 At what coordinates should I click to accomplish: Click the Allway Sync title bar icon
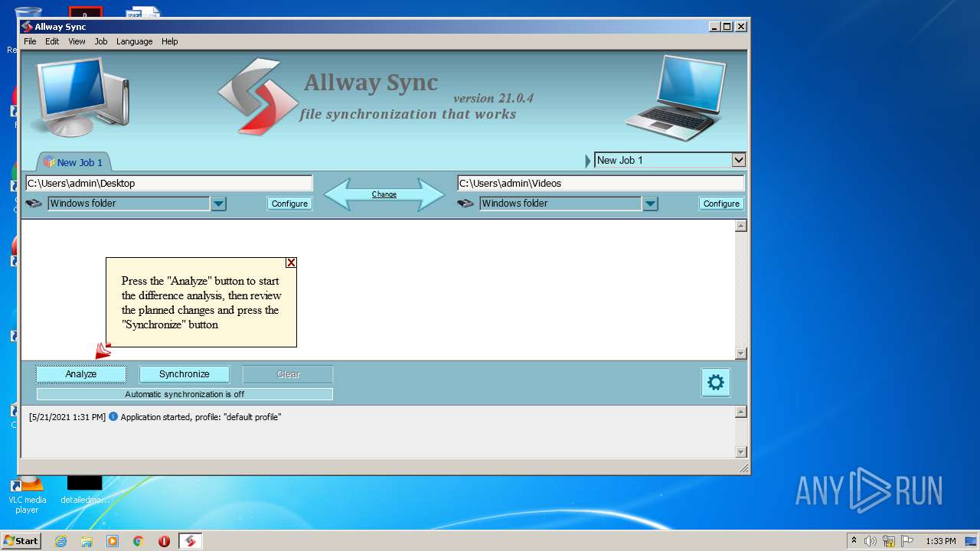(27, 27)
